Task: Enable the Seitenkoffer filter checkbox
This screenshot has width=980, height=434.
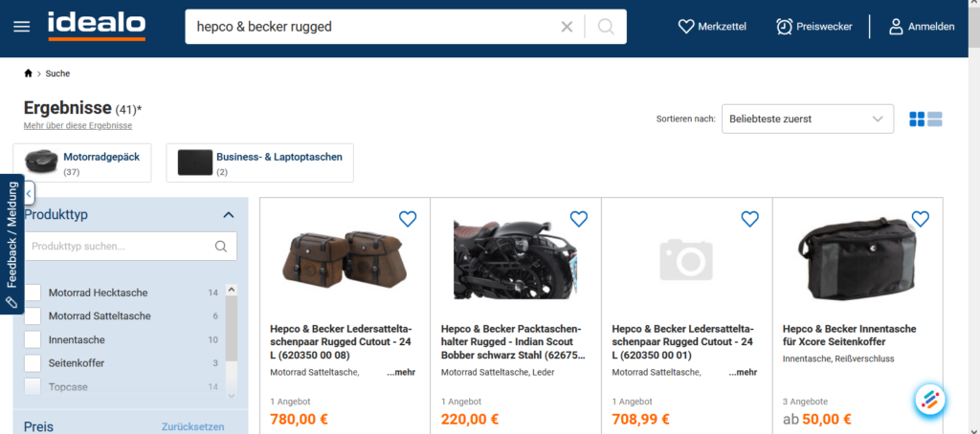Action: [33, 363]
